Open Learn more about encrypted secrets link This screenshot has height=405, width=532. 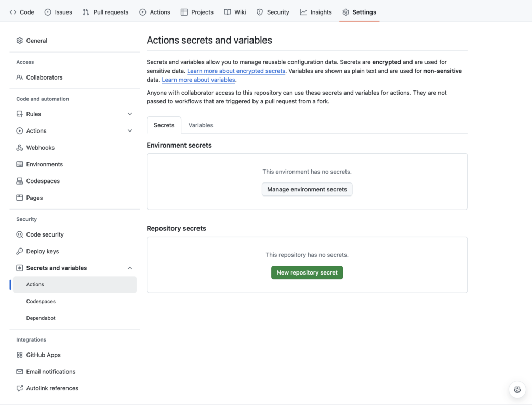coord(236,71)
